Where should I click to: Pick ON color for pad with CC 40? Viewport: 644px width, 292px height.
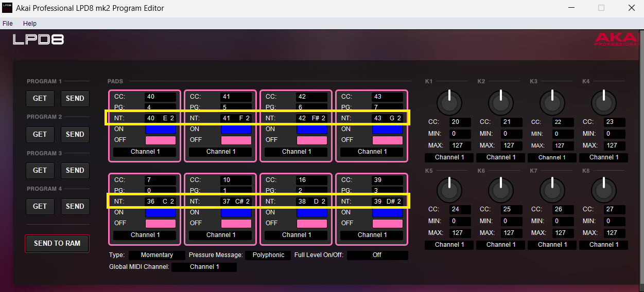[161, 129]
